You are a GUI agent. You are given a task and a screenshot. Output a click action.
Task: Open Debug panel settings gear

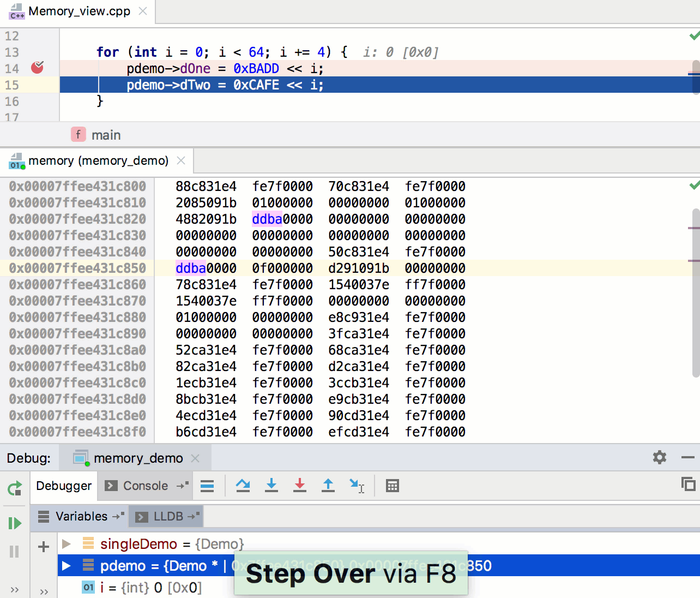pos(660,457)
